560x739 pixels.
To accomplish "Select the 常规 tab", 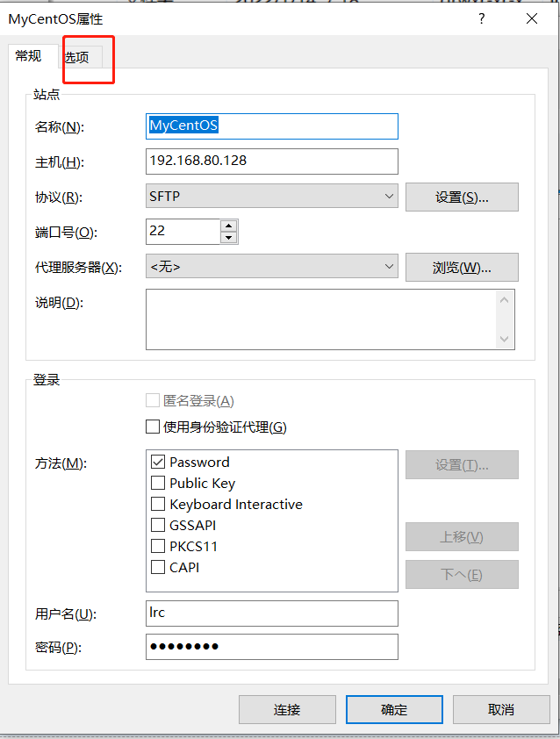I will 28,56.
